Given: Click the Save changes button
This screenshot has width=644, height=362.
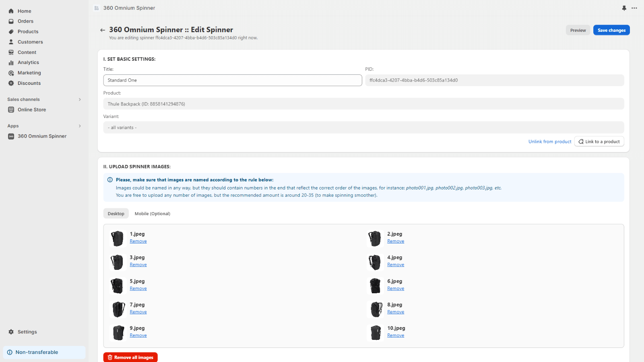Looking at the screenshot, I should pyautogui.click(x=611, y=30).
